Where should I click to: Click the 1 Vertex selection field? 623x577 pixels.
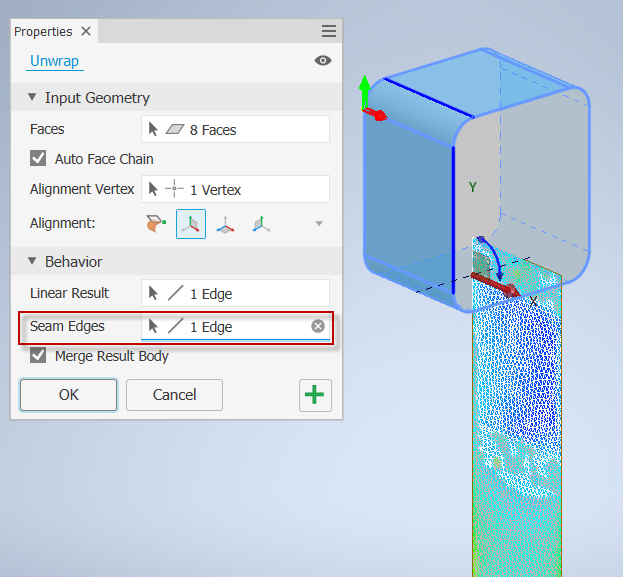[235, 189]
